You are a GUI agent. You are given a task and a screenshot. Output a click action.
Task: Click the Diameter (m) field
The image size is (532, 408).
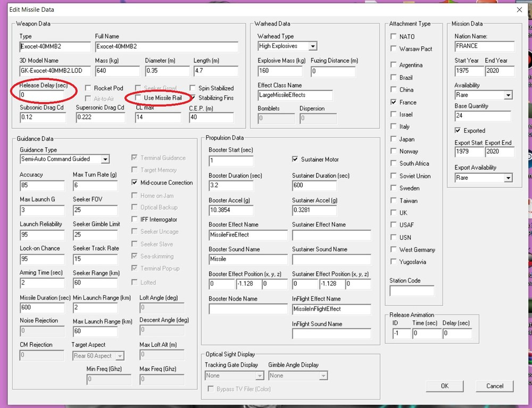coord(167,71)
